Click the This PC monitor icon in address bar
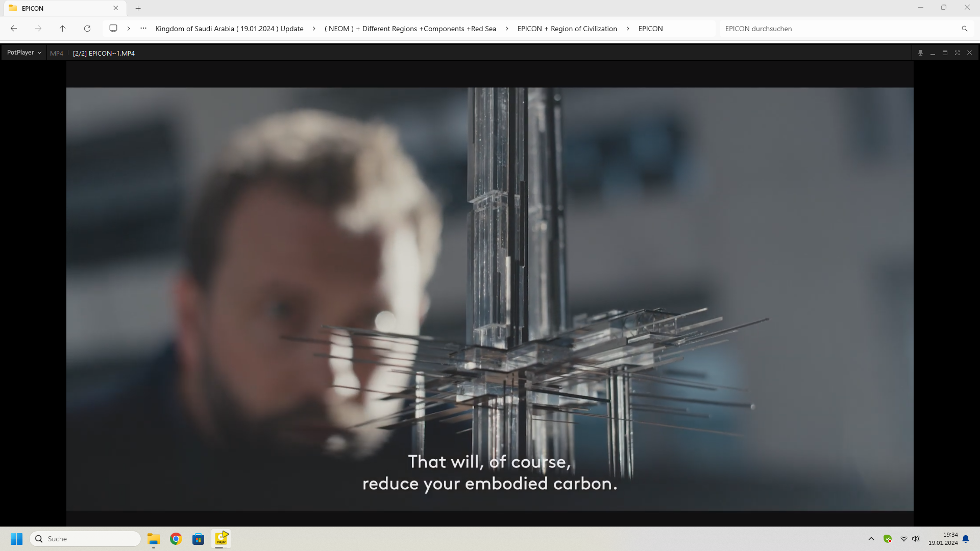Viewport: 980px width, 551px height. click(113, 29)
